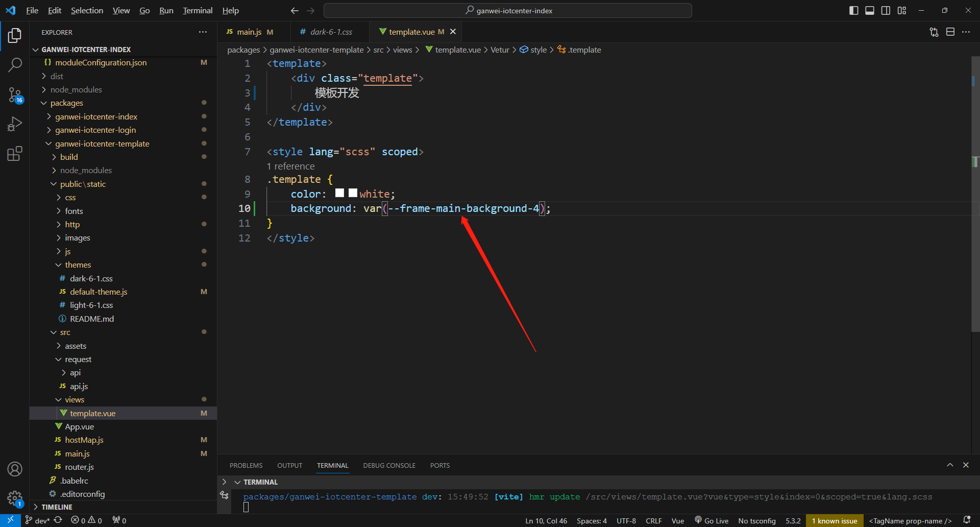Open Source Control view with 16 changes

click(15, 94)
